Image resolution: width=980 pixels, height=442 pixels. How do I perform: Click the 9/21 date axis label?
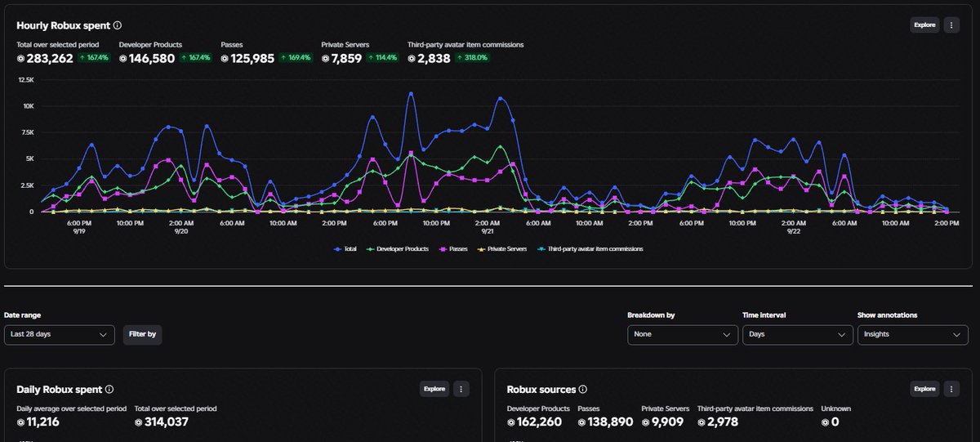(488, 231)
